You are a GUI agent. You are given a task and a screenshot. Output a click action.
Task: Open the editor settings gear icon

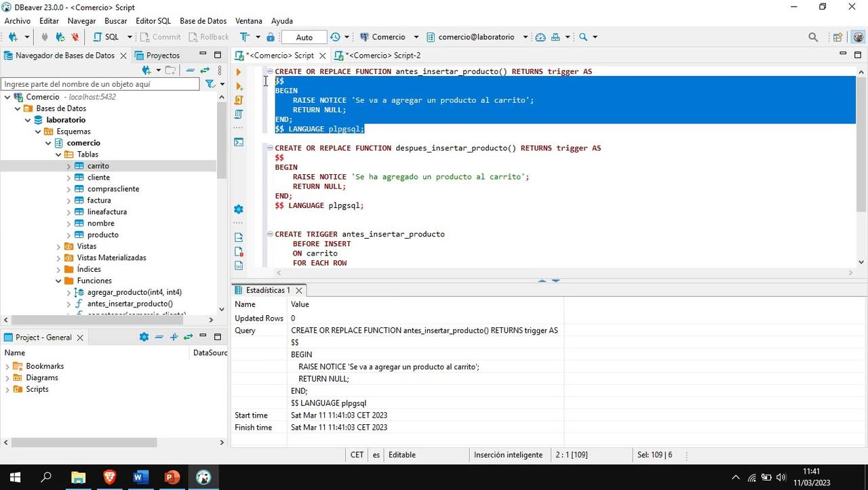tap(238, 209)
